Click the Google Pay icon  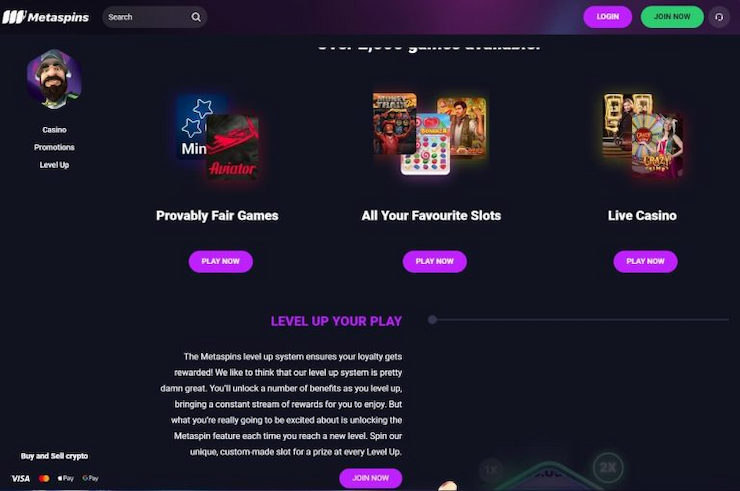(x=91, y=478)
